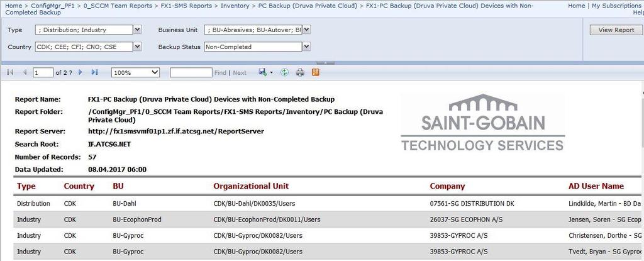Open the Type parameter dropdown
This screenshot has height=261, width=644.
[x=138, y=30]
